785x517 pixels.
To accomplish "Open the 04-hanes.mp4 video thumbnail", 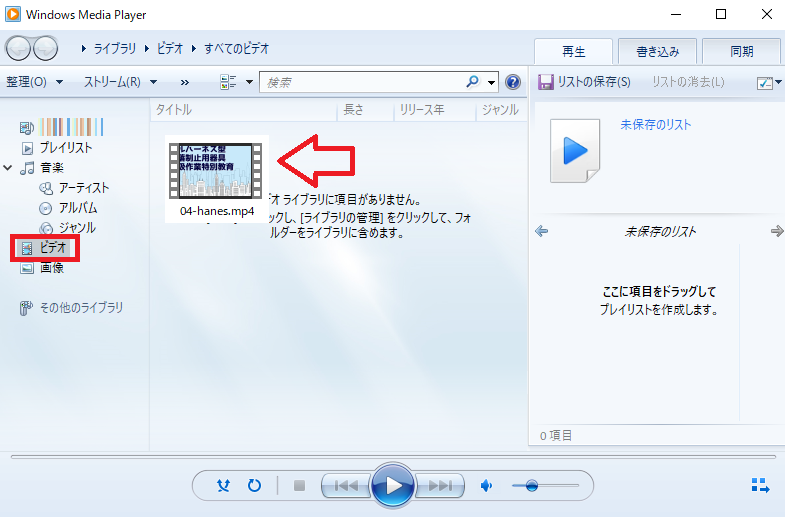I will (216, 171).
